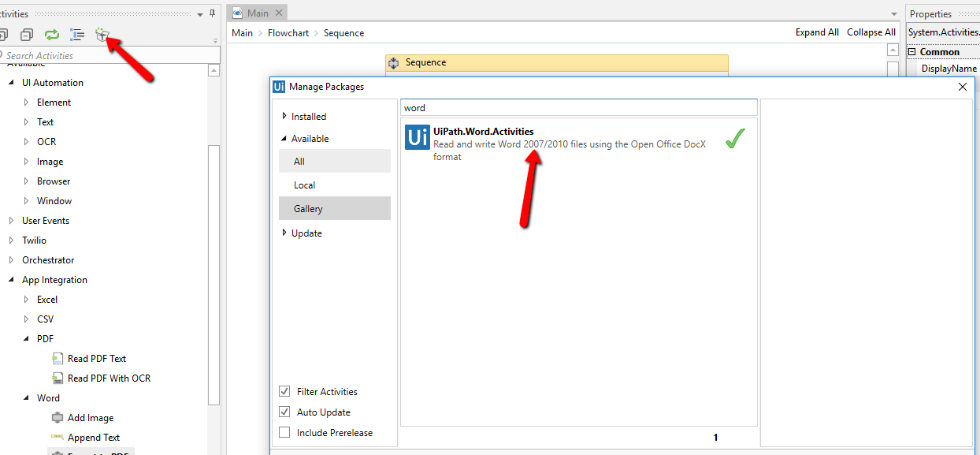
Task: Expand the Installed packages section
Action: 284,116
